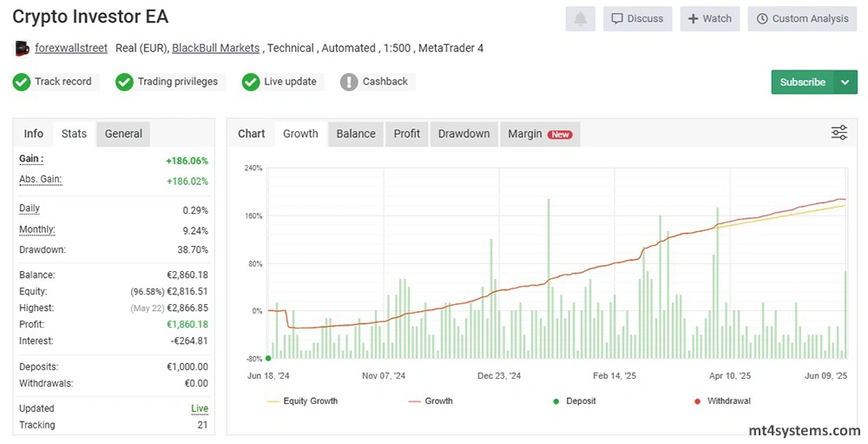Viewport: 868px width, 444px height.
Task: Click the Abs. Gain label
Action: (x=41, y=180)
